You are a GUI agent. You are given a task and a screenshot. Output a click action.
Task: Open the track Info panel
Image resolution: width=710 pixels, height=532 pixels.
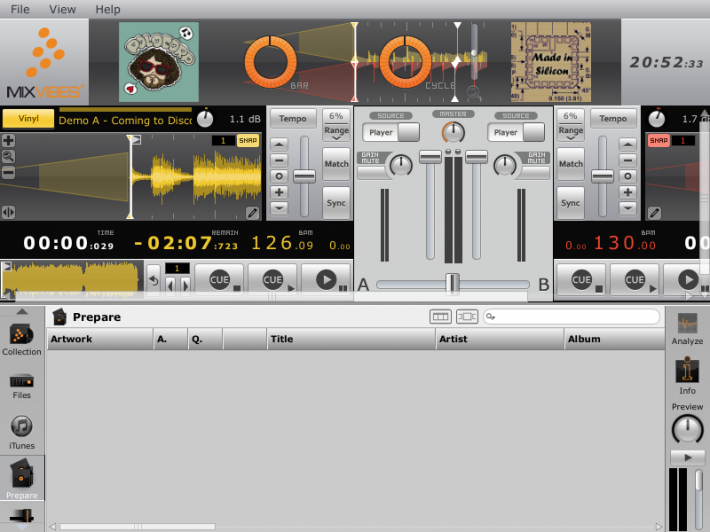pos(687,376)
